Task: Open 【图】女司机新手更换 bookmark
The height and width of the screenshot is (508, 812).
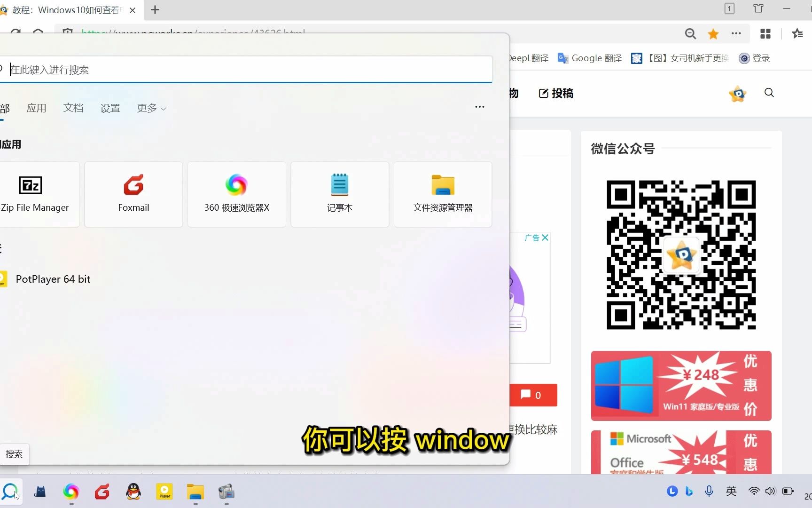Action: coord(680,58)
